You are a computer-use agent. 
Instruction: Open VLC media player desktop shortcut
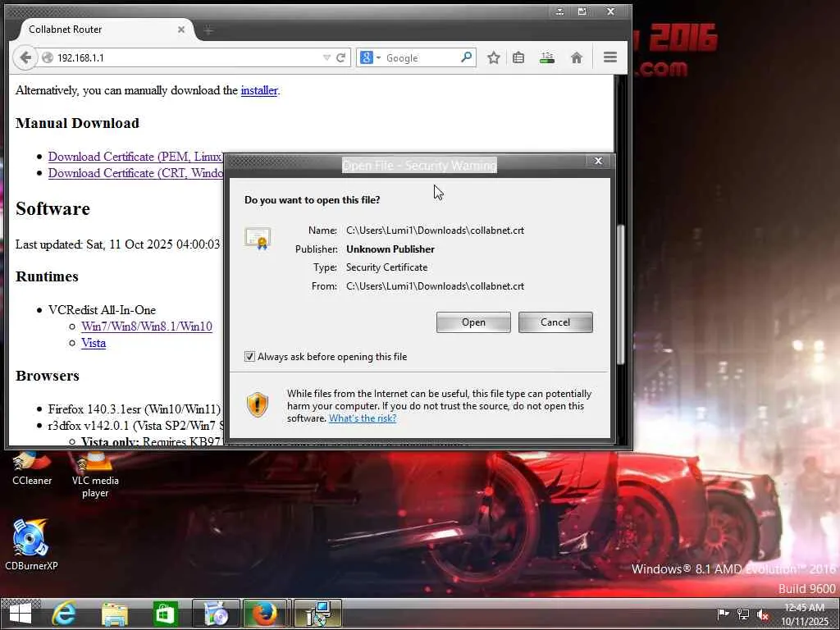(x=95, y=475)
